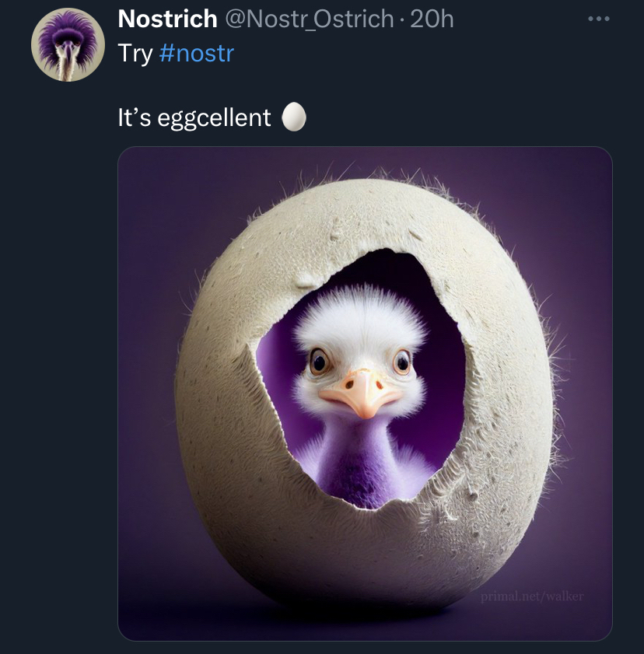Viewport: 644px width, 654px height.
Task: Open the Nostrich display name profile
Action: 167,19
